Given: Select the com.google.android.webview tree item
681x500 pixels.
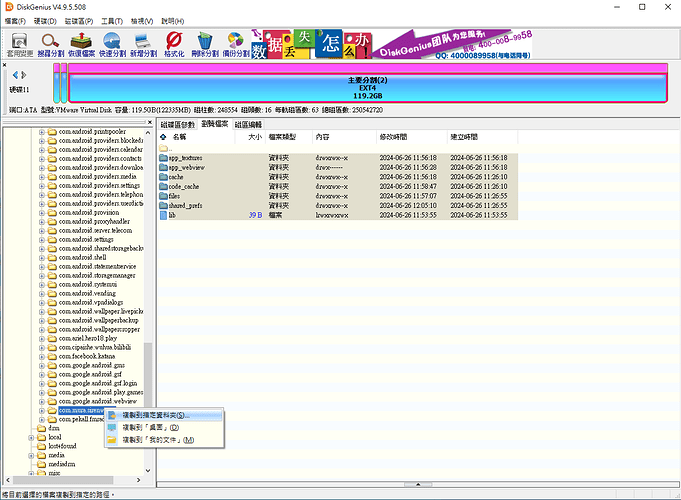Looking at the screenshot, I should tap(98, 401).
